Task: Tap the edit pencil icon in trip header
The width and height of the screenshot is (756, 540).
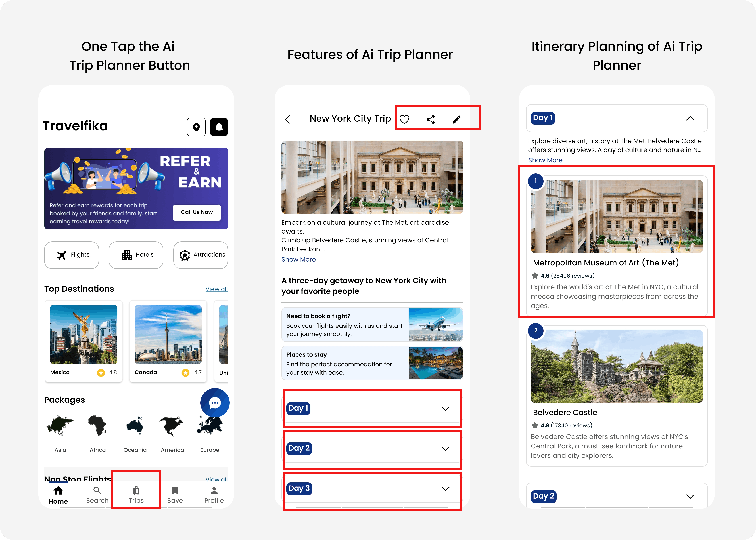Action: (456, 119)
